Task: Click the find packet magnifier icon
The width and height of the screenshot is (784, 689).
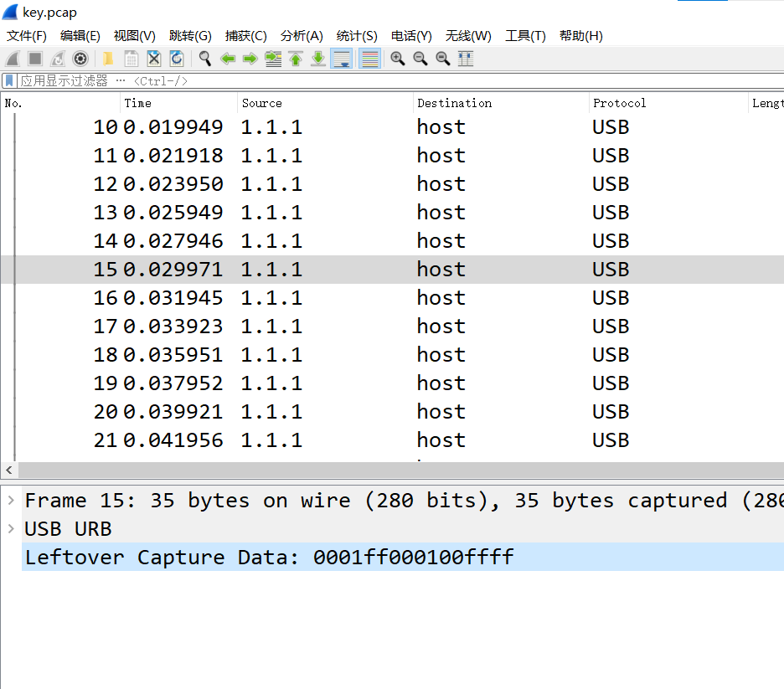Action: [204, 59]
